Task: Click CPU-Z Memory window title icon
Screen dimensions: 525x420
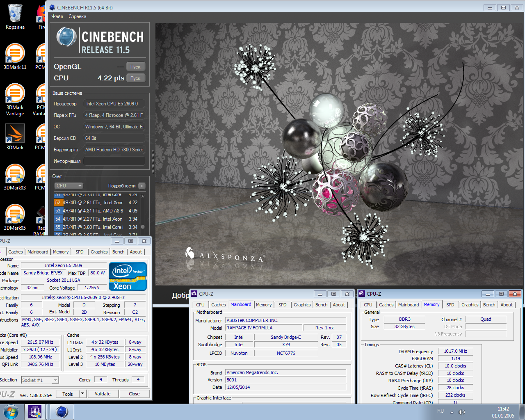Action: coord(362,294)
